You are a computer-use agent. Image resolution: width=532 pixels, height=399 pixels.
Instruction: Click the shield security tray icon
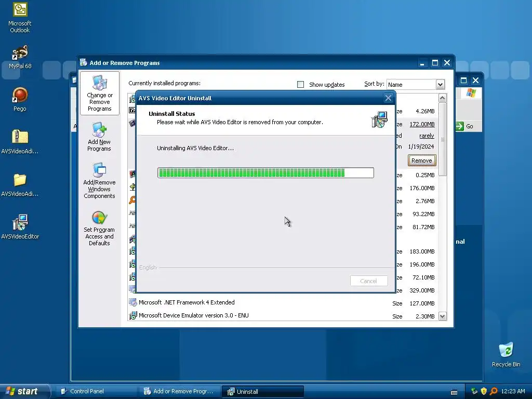[484, 391]
